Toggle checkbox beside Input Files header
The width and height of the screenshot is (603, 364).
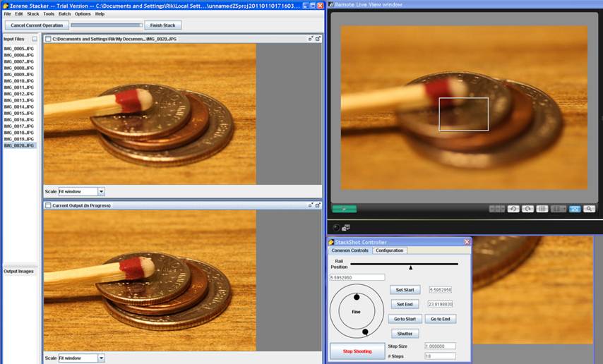click(x=35, y=39)
